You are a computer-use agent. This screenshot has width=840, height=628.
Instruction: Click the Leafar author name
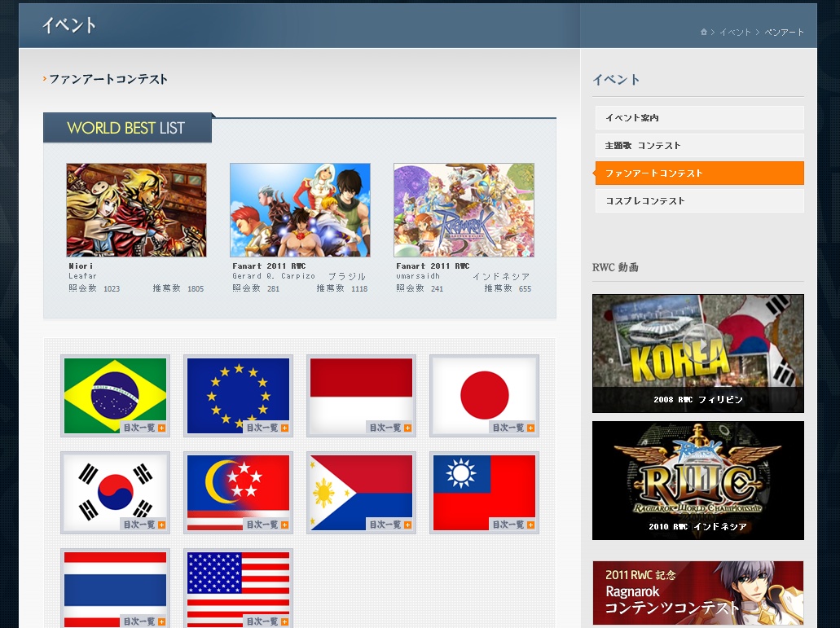pyautogui.click(x=82, y=276)
